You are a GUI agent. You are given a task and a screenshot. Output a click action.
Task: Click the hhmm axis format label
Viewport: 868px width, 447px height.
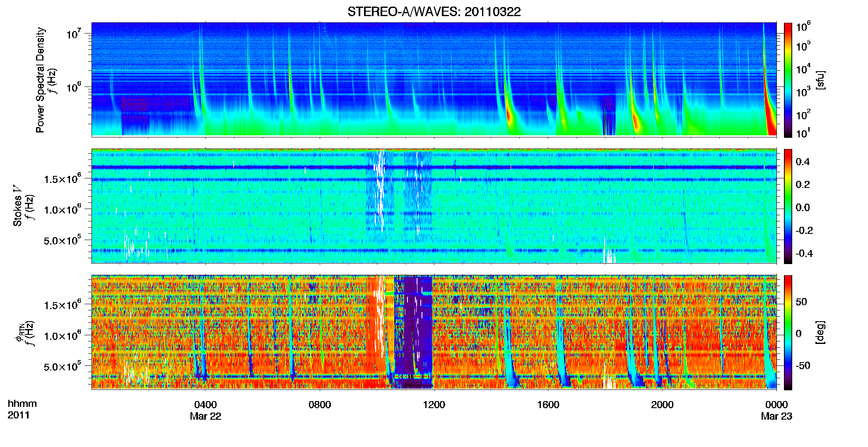pyautogui.click(x=22, y=404)
